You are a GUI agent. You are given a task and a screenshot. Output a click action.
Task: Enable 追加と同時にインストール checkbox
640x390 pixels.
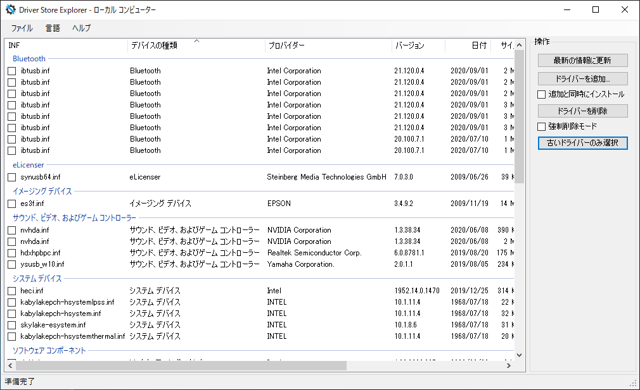click(542, 94)
